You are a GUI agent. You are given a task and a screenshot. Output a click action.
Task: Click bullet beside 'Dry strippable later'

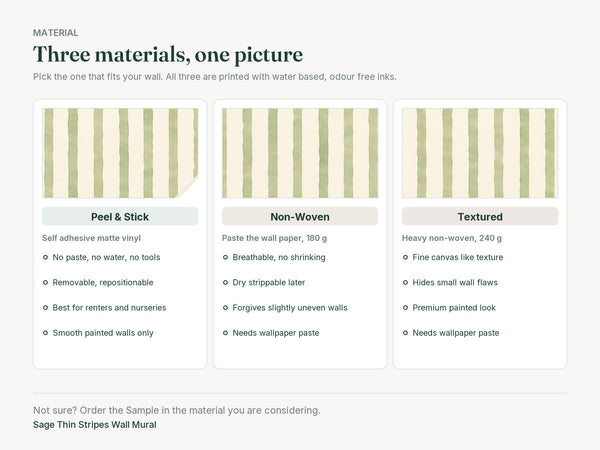coord(225,283)
